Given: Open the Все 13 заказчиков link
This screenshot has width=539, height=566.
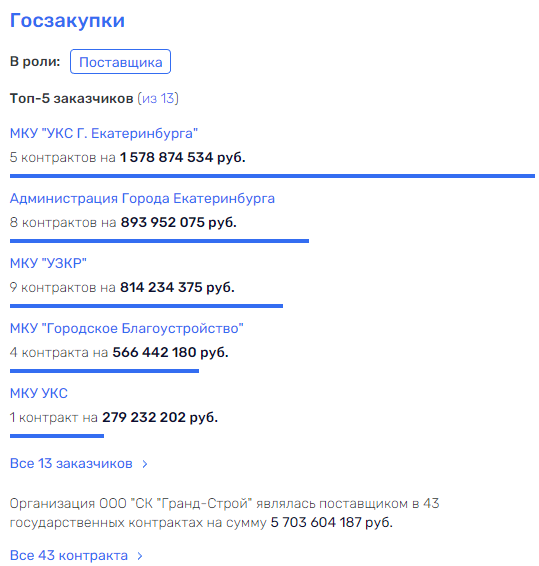Looking at the screenshot, I should [71, 463].
